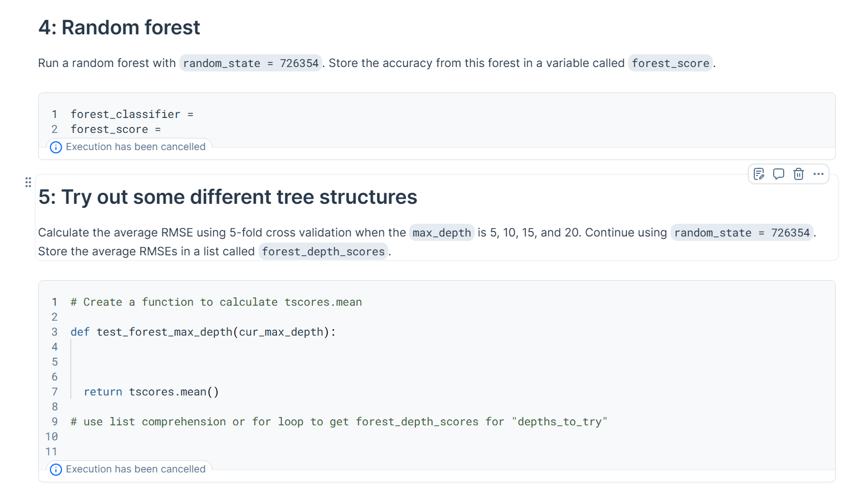854x504 pixels.
Task: Click the 'forest_depth_scores' inline code chip
Action: [x=323, y=251]
